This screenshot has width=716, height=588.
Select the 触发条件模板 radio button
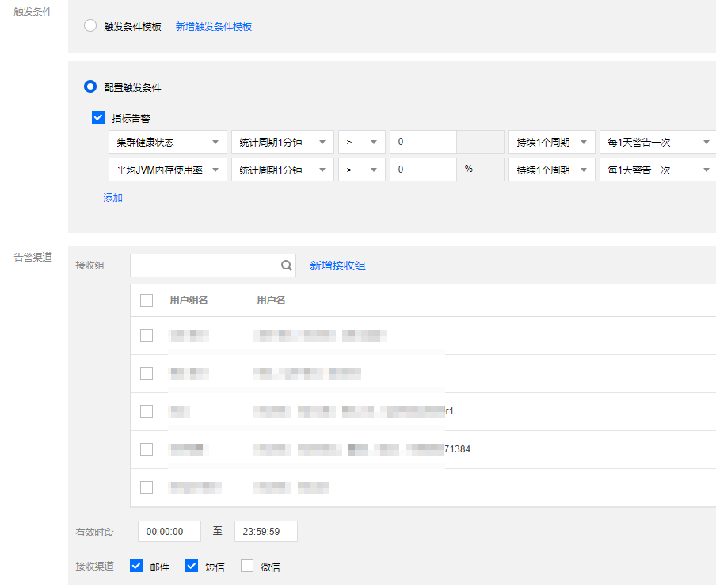click(x=90, y=25)
